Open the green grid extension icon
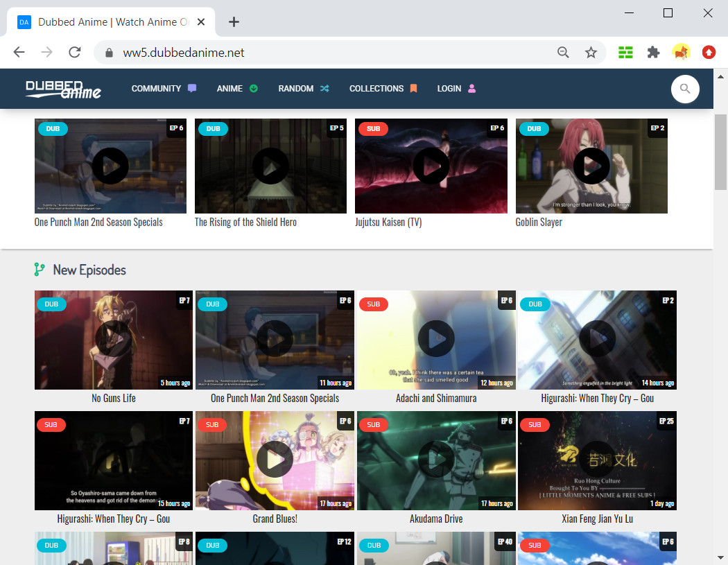Viewport: 728px width, 565px height. pos(625,53)
